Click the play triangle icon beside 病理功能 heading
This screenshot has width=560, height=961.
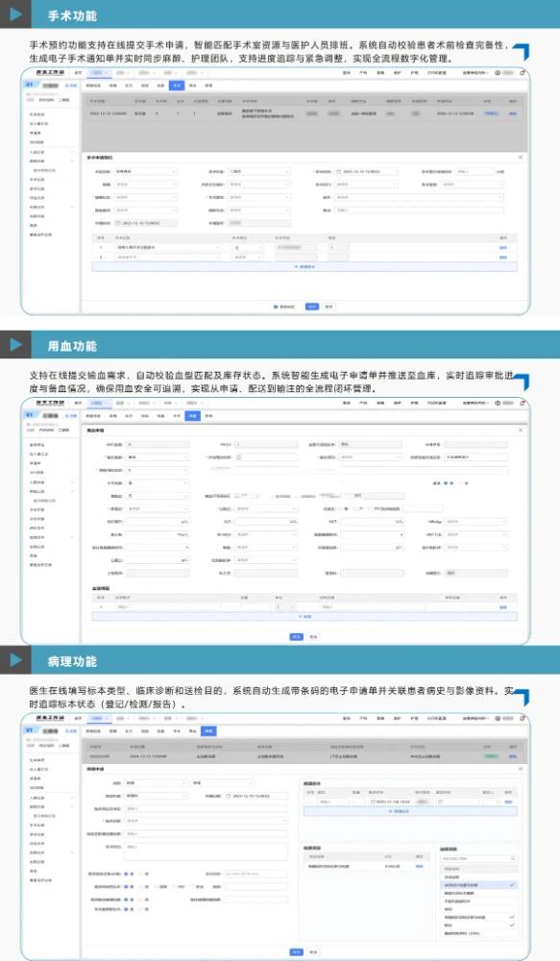(x=16, y=660)
